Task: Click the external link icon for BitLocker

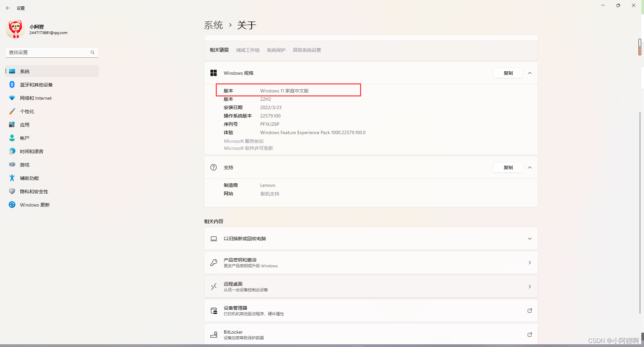Action: (x=530, y=335)
